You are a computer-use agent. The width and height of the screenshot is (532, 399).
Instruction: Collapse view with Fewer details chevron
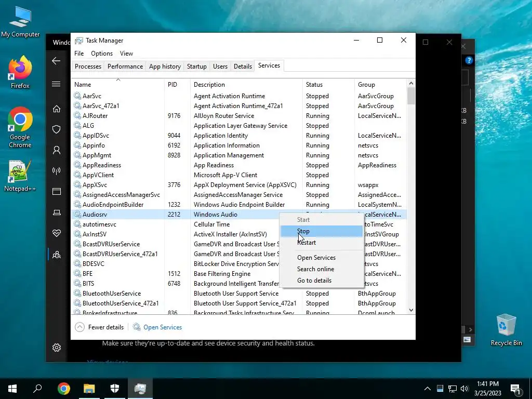coord(79,327)
